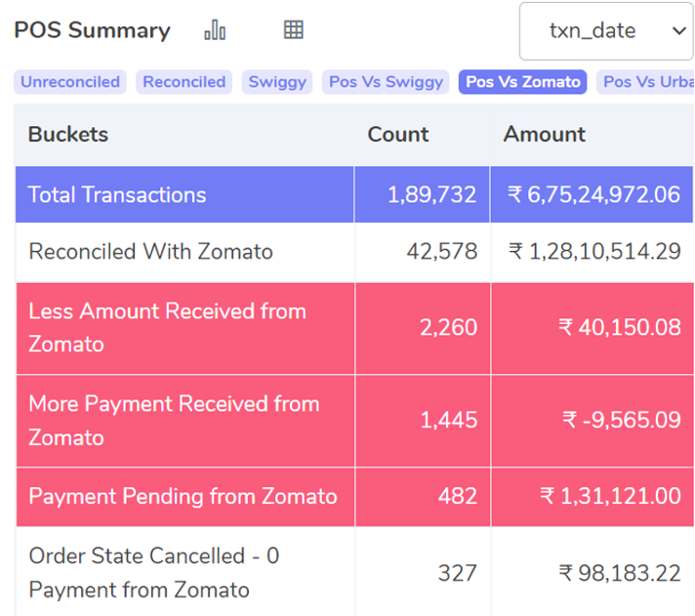Viewport: 695px width, 616px height.
Task: Open Reconciled With Zomato bucket
Action: [354, 252]
